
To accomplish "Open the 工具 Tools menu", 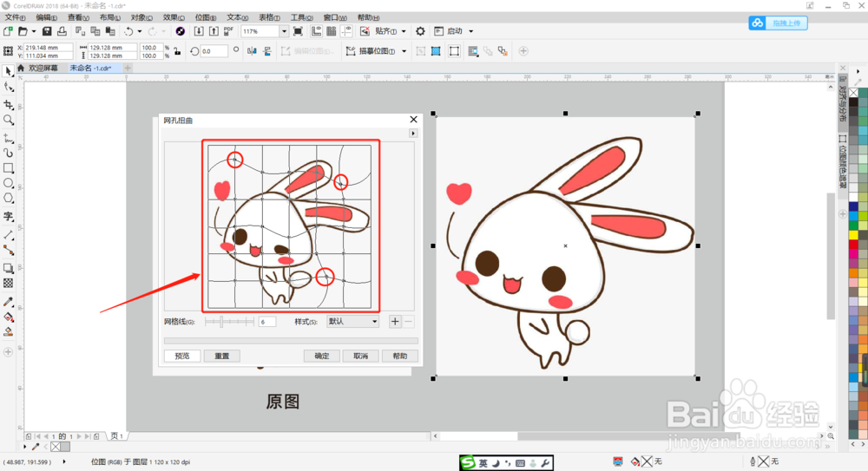I will [302, 17].
